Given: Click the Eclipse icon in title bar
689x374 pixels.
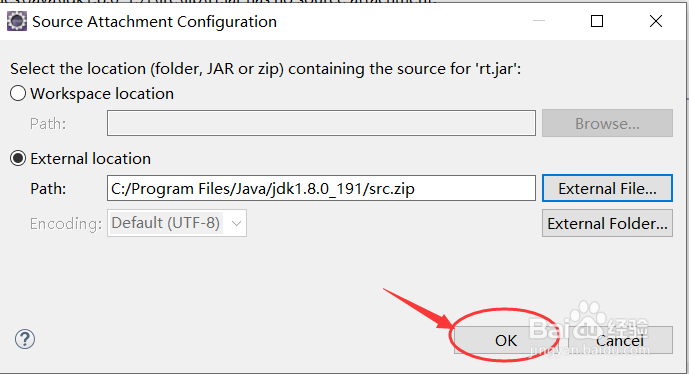Looking at the screenshot, I should pos(17,22).
